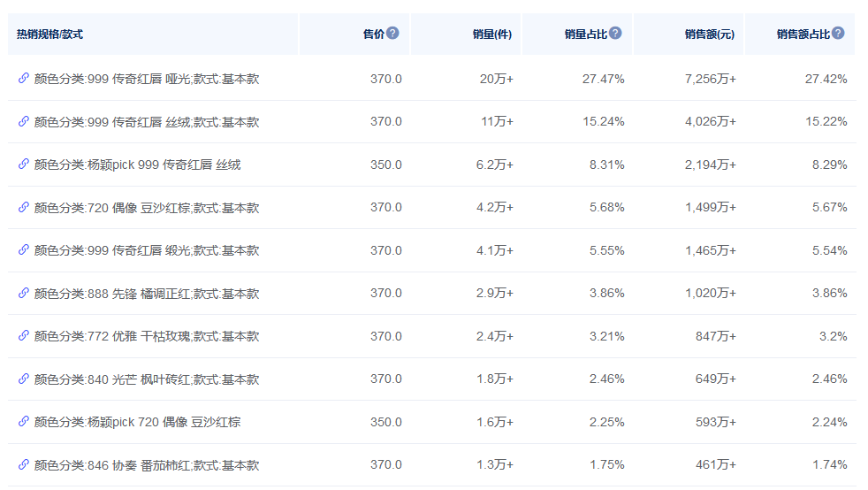The width and height of the screenshot is (868, 490).
Task: Click link icon for 720 偶像 豆沙红棕 基本款 row
Action: point(23,207)
